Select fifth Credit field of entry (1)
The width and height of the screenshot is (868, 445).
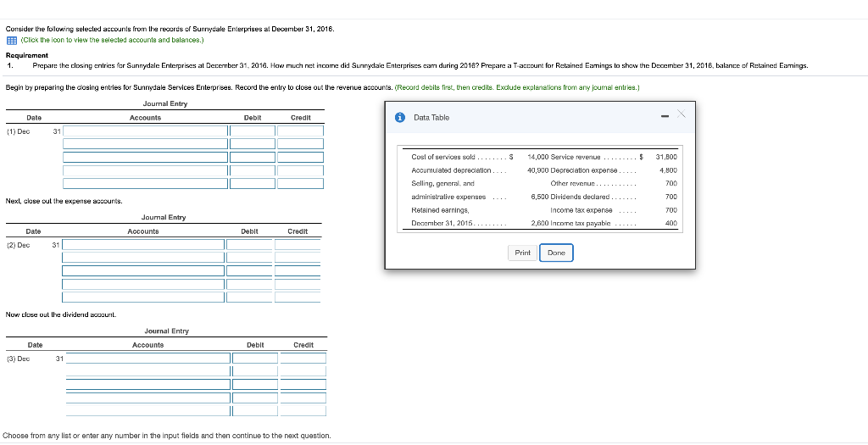pyautogui.click(x=301, y=183)
